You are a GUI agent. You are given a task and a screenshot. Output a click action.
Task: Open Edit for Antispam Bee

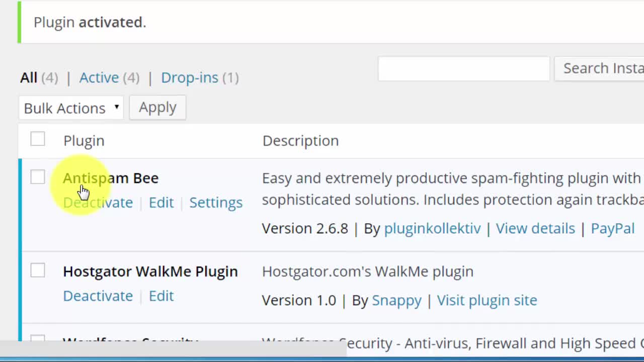pos(161,202)
